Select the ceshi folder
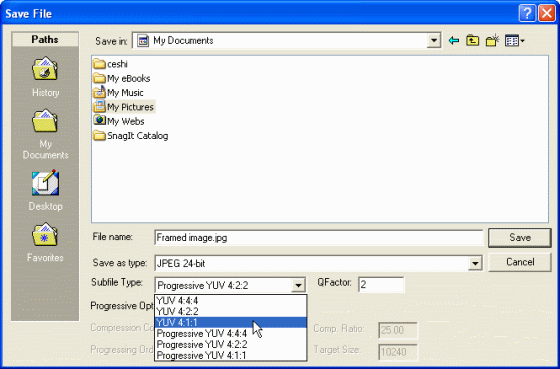The image size is (560, 369). (111, 64)
